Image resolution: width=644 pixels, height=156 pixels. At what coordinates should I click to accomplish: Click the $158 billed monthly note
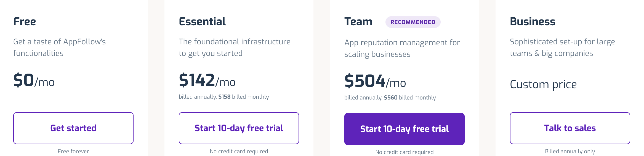[x=244, y=97]
